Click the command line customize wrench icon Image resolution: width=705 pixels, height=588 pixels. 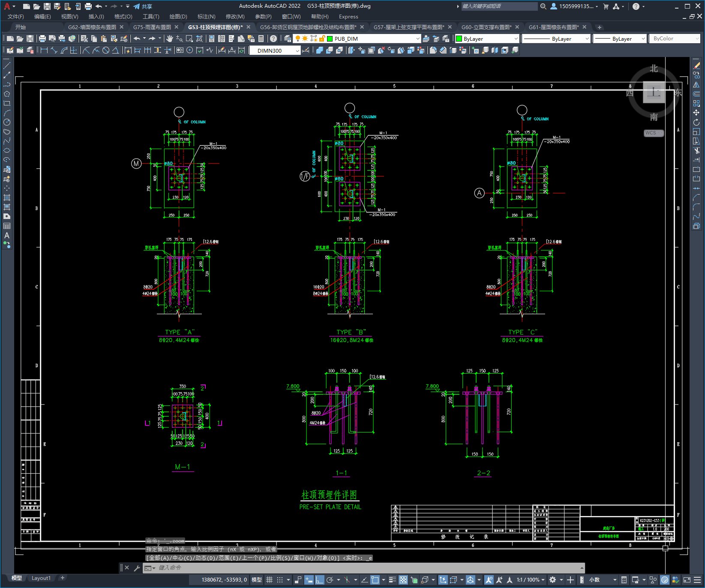point(137,568)
